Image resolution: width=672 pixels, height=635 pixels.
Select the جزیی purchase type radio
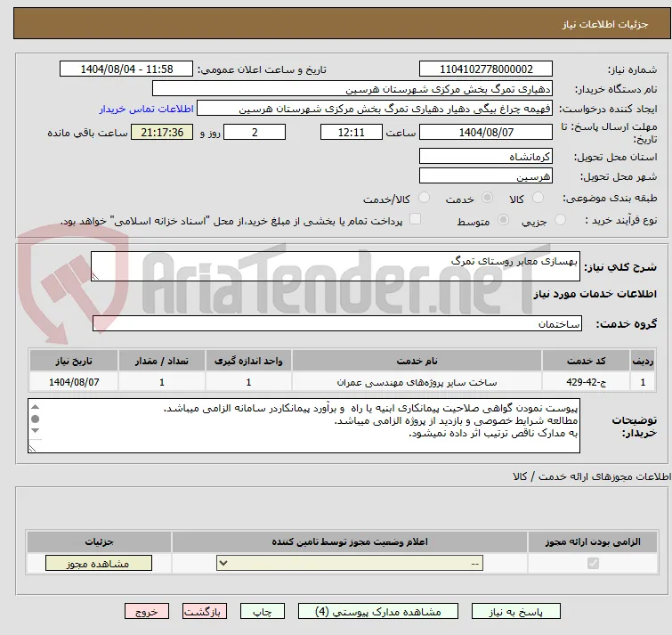click(560, 220)
